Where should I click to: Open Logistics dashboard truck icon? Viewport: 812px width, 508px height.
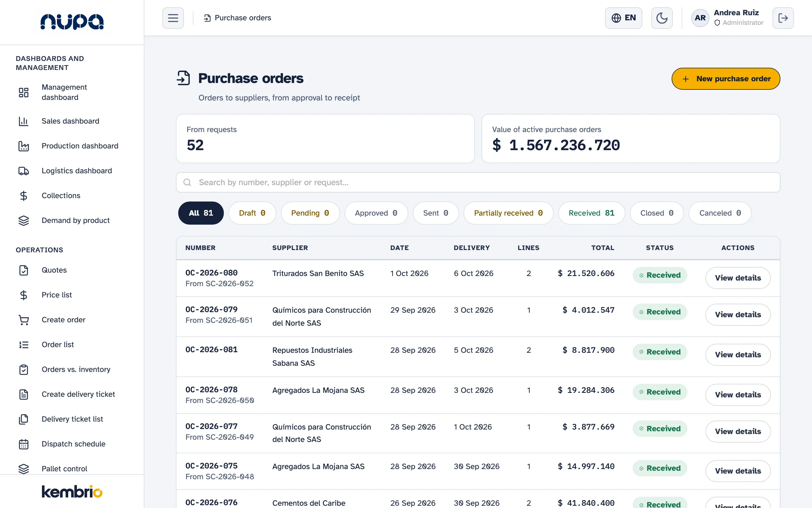click(23, 171)
